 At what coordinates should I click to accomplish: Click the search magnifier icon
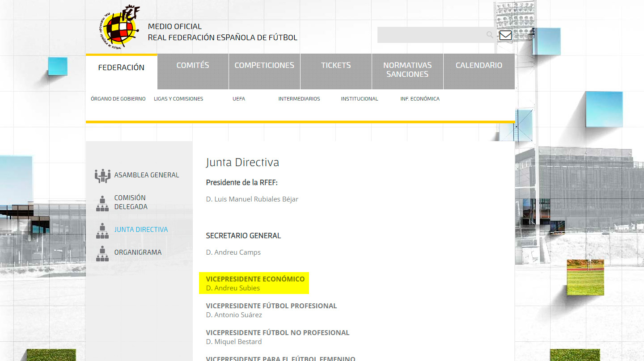click(490, 35)
